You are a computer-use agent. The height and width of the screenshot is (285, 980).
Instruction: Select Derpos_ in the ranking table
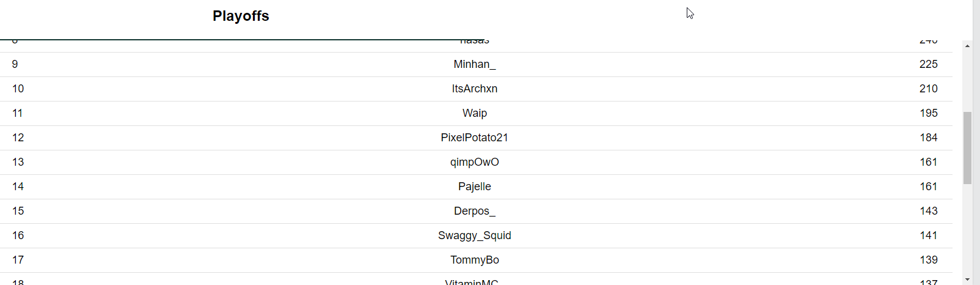[x=475, y=211]
